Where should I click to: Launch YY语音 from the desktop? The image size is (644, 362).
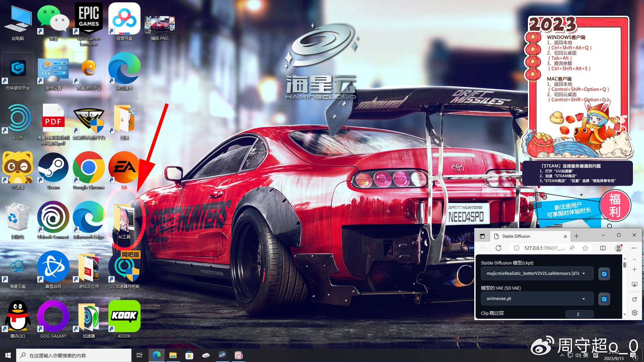tap(18, 171)
